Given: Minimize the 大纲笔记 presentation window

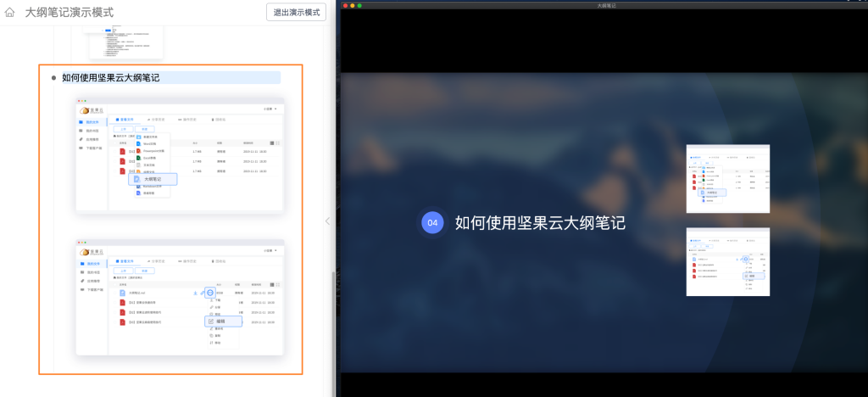Looking at the screenshot, I should coord(353,6).
